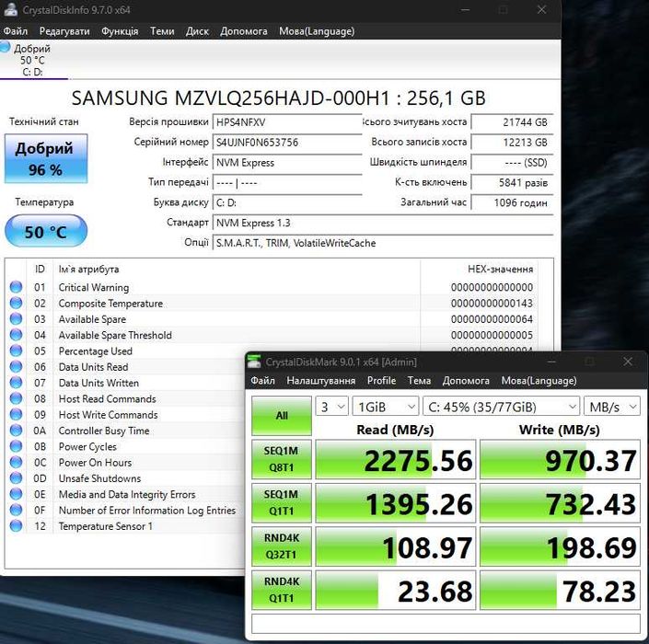The width and height of the screenshot is (649, 644).
Task: Click the status orb beside Number of Error Information Log Entries
Action: coord(16,510)
